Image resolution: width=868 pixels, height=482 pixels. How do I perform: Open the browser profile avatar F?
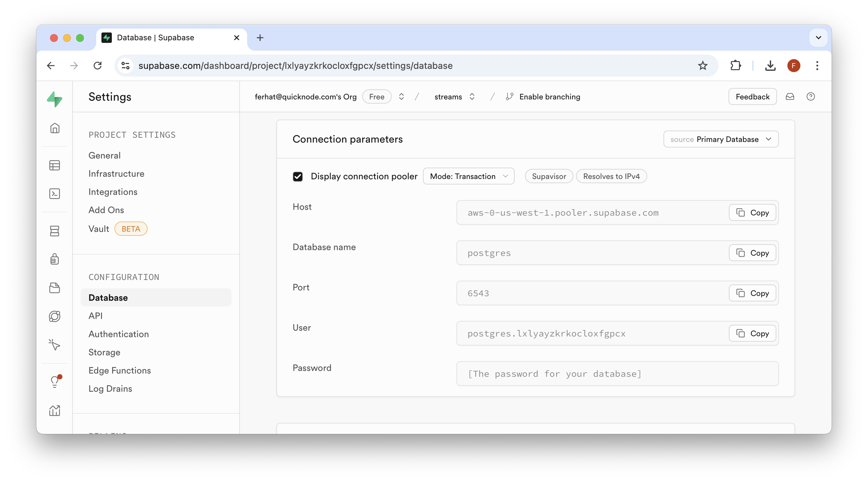click(794, 66)
